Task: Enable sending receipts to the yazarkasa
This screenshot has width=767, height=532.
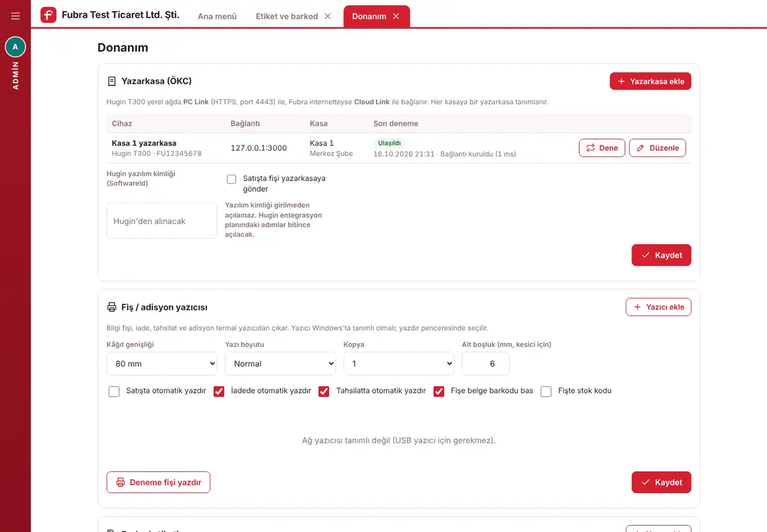Action: click(231, 179)
